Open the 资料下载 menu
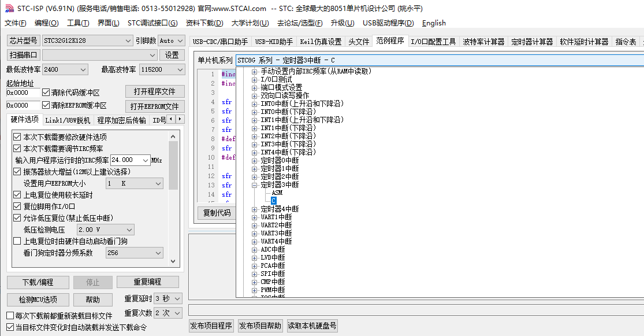 pyautogui.click(x=204, y=23)
